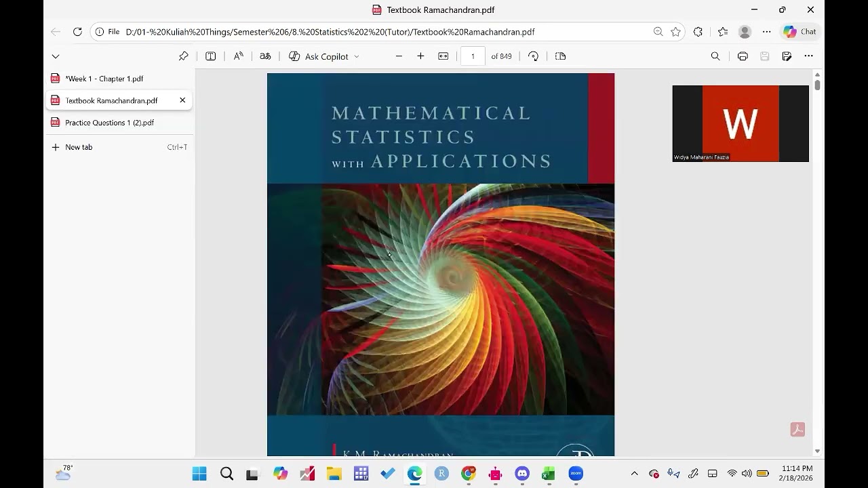
Task: Zoom out the PDF with minus button
Action: [x=399, y=56]
